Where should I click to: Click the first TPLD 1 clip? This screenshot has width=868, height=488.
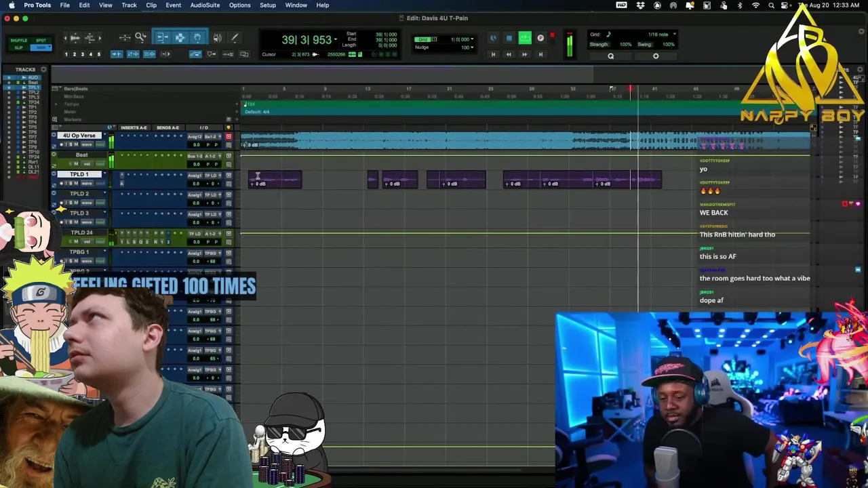(x=275, y=179)
